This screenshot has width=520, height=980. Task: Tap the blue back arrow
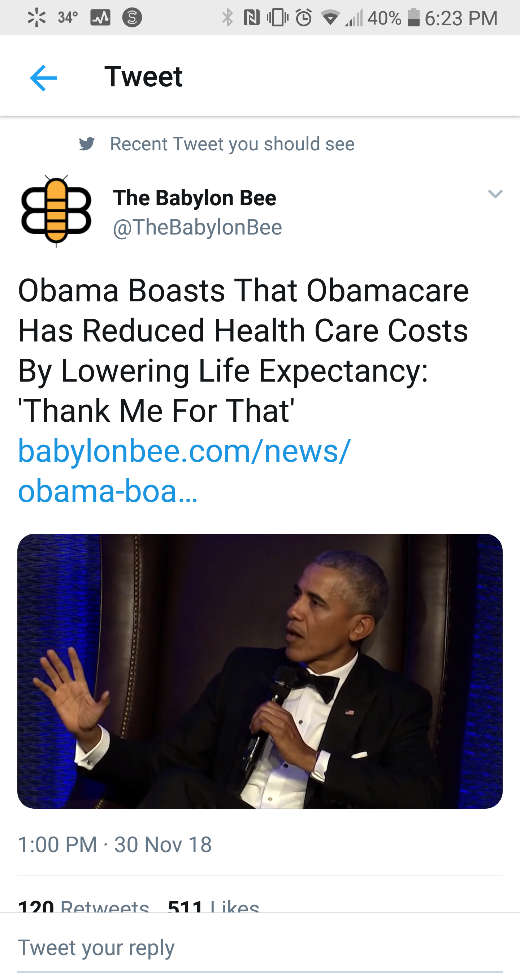(43, 78)
